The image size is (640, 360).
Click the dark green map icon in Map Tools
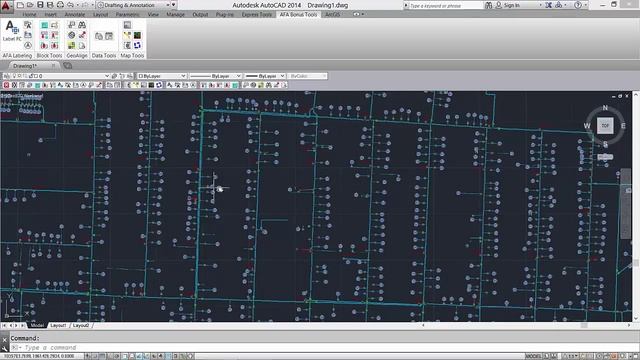tap(137, 36)
